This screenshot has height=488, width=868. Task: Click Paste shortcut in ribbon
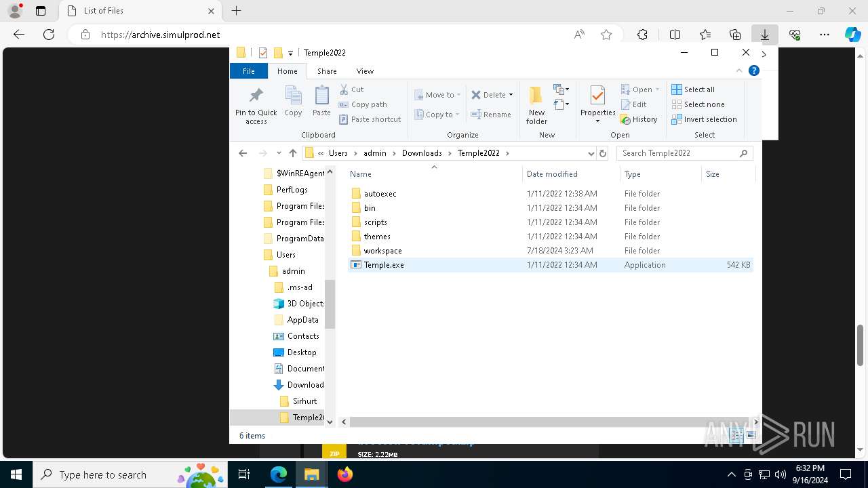pos(370,119)
